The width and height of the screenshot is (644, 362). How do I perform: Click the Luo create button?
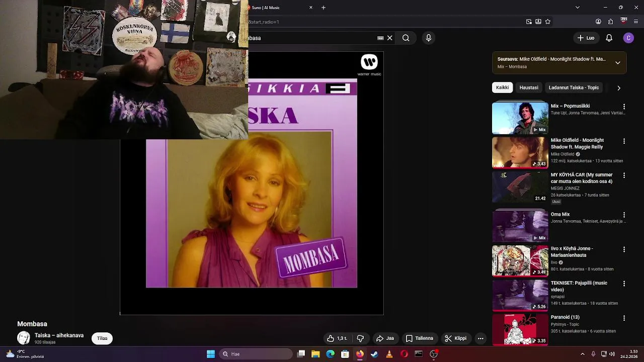click(x=586, y=38)
